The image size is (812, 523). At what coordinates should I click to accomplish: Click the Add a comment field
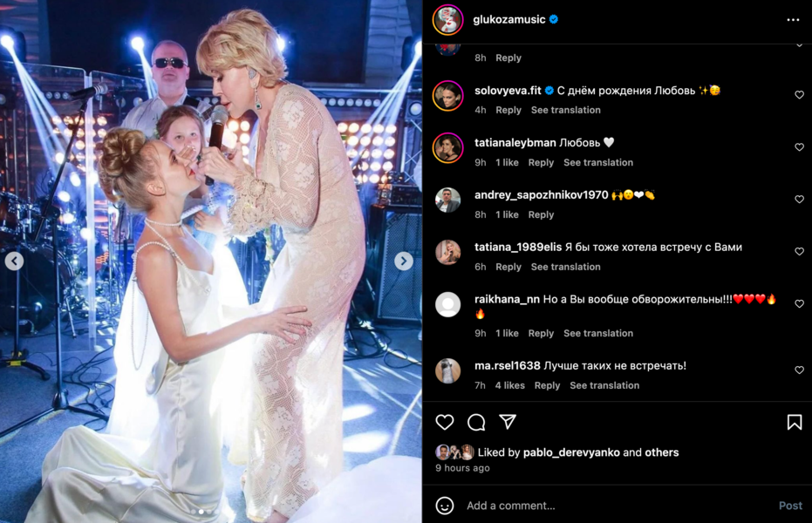click(611, 506)
